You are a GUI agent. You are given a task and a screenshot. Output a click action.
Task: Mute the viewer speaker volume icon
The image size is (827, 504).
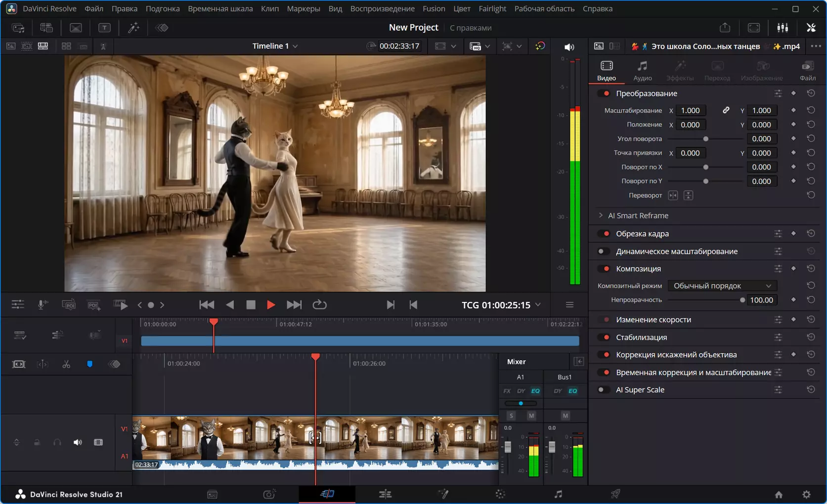(x=569, y=47)
